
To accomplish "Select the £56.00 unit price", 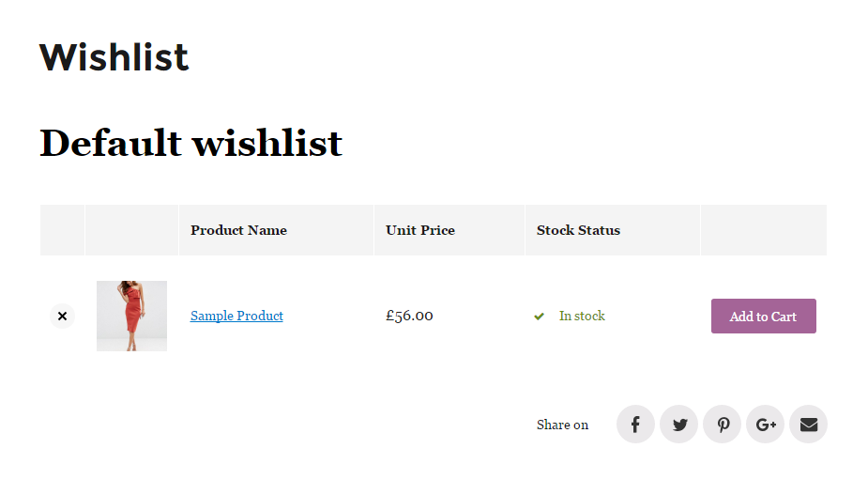I will [409, 316].
